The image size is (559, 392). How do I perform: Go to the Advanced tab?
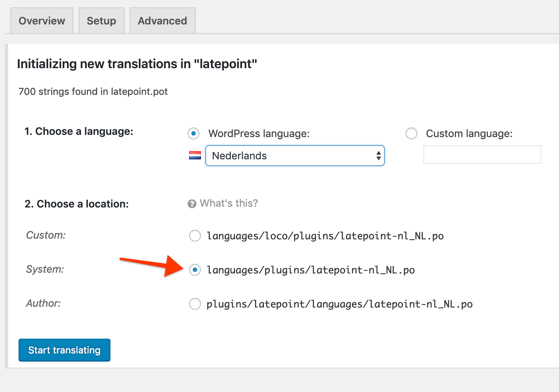[x=162, y=20]
